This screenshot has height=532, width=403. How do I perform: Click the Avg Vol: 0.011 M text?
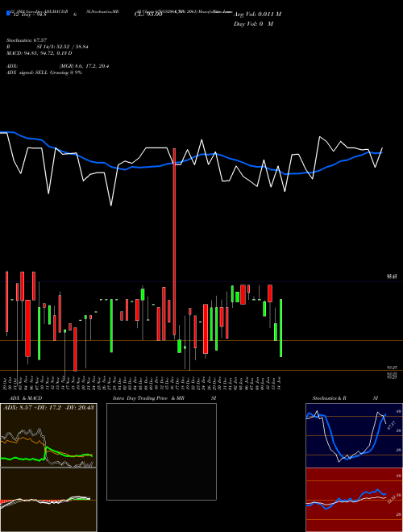pyautogui.click(x=257, y=15)
